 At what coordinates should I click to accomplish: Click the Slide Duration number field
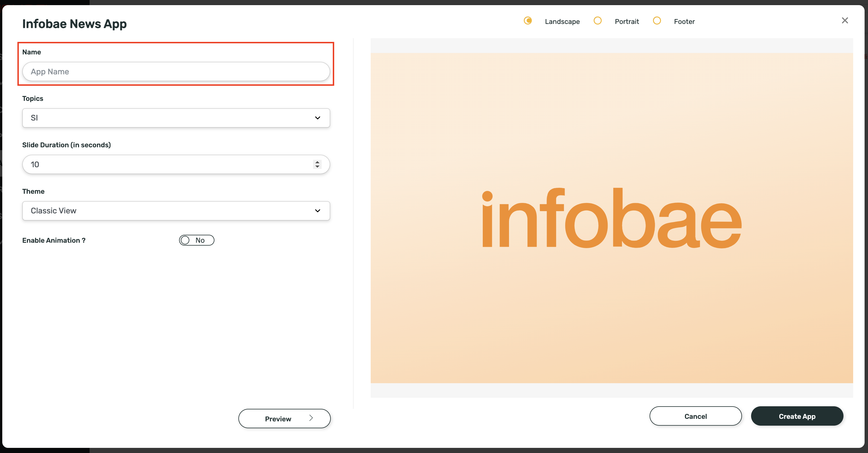coord(176,164)
